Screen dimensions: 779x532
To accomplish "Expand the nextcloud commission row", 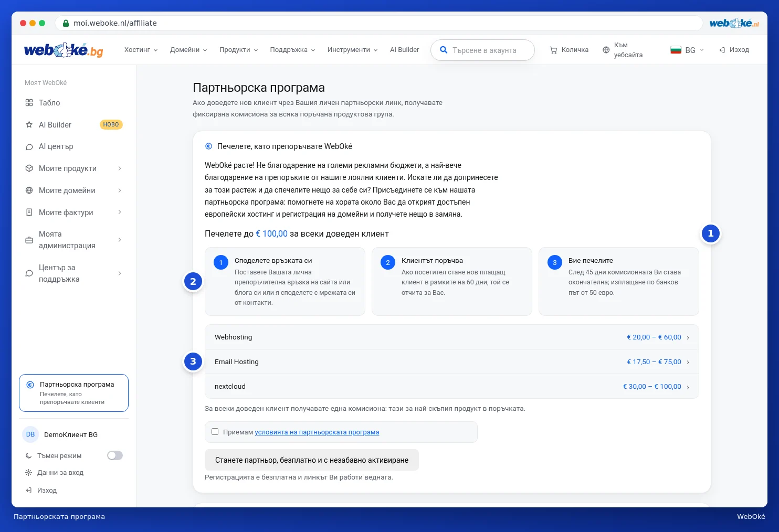I will tap(451, 387).
